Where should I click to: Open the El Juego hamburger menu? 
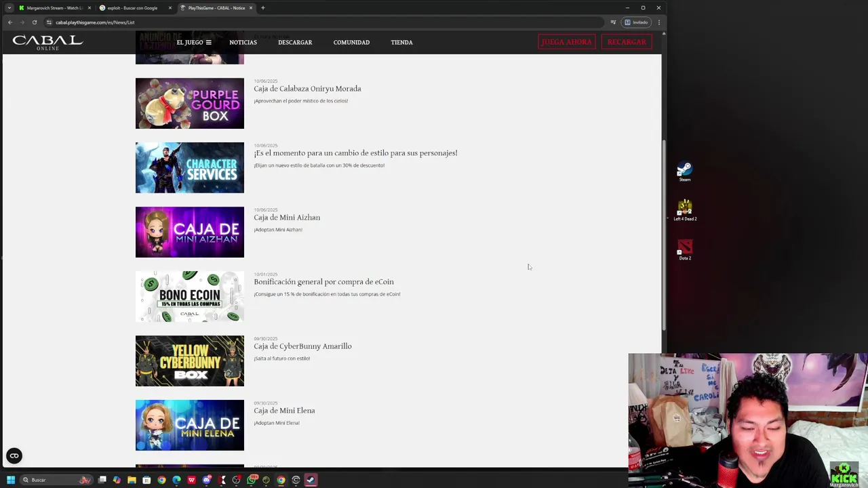(194, 43)
